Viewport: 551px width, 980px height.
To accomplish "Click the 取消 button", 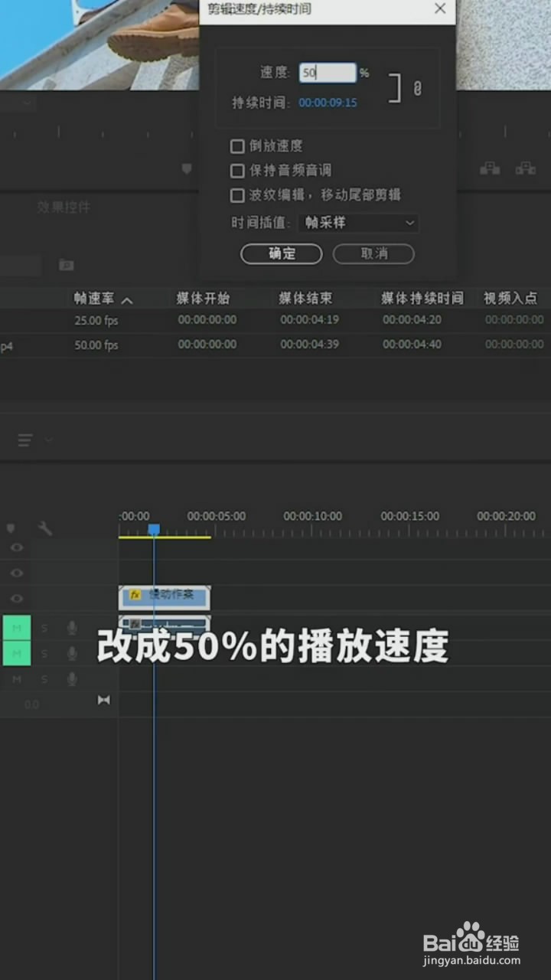I will pos(373,253).
